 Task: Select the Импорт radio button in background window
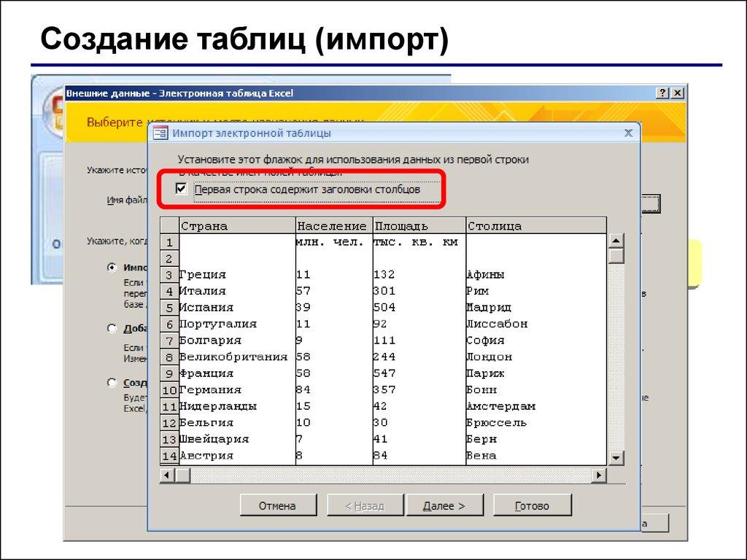pos(112,267)
